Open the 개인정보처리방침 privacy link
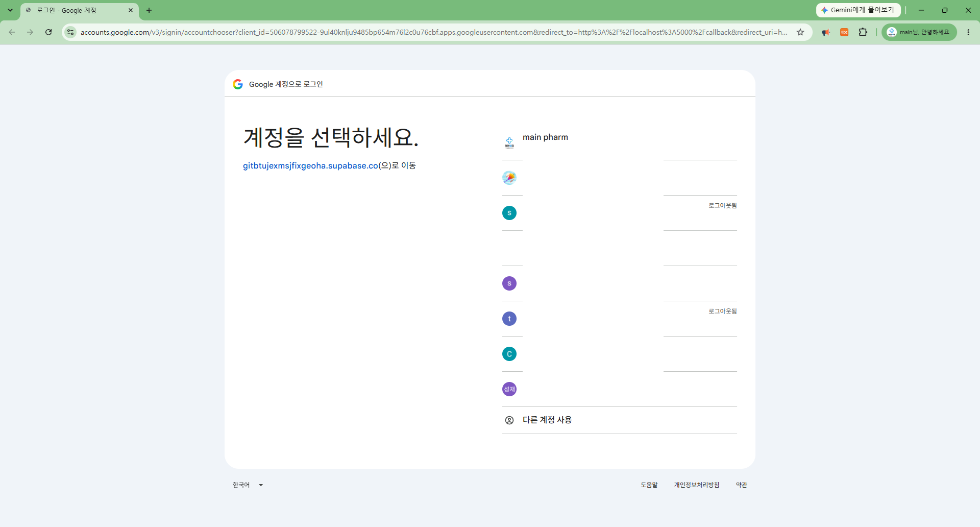This screenshot has width=980, height=527. tap(697, 485)
